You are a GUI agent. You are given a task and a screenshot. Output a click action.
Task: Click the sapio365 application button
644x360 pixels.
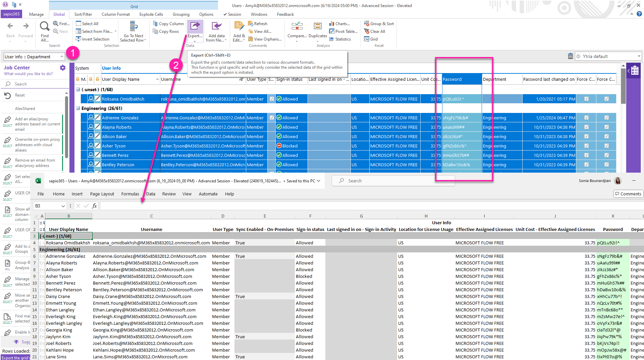[12, 14]
